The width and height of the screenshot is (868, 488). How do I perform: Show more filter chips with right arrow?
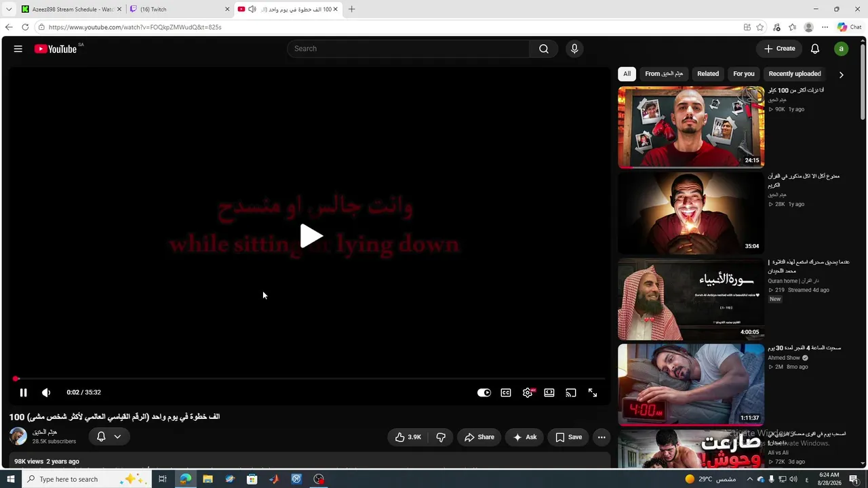coord(841,75)
